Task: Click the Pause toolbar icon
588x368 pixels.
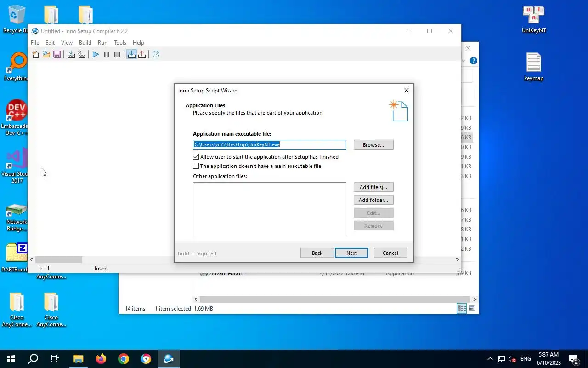Action: coord(107,54)
